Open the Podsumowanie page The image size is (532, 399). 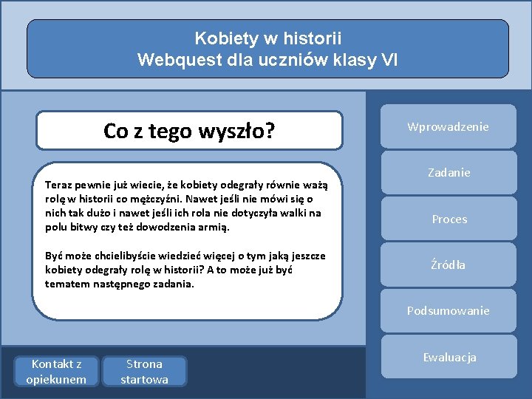[449, 310]
